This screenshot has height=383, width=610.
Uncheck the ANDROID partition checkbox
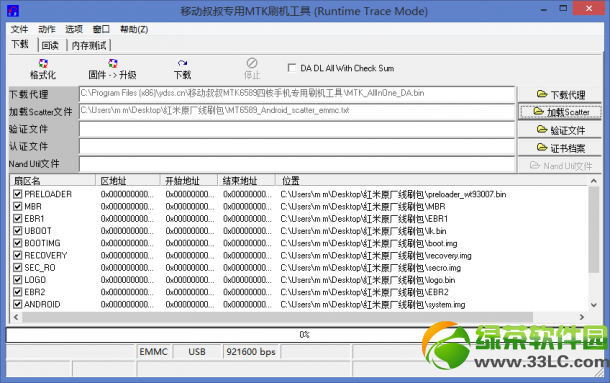tap(18, 304)
